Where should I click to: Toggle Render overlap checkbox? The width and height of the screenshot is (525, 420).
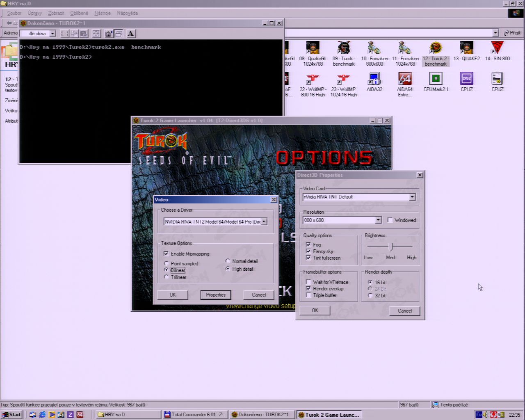[x=308, y=288]
